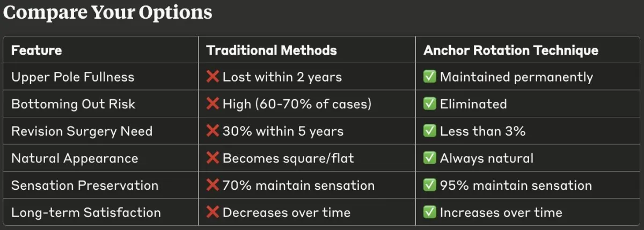
Task: Click the red X beside 30% within 5 years
Action: point(213,131)
